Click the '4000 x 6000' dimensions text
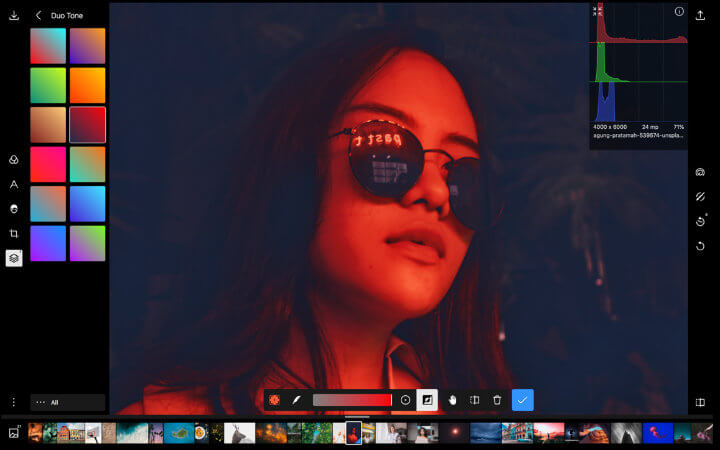Viewport: 720px width, 450px height. [x=610, y=127]
